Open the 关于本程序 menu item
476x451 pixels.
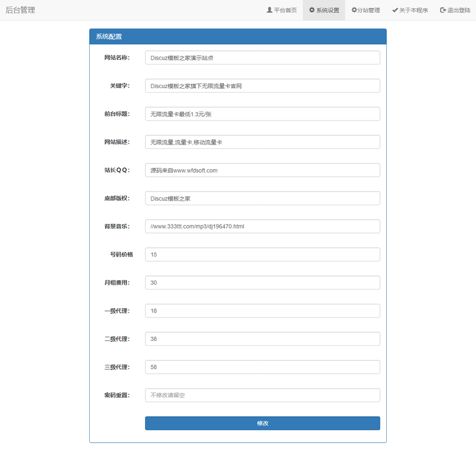pyautogui.click(x=410, y=10)
